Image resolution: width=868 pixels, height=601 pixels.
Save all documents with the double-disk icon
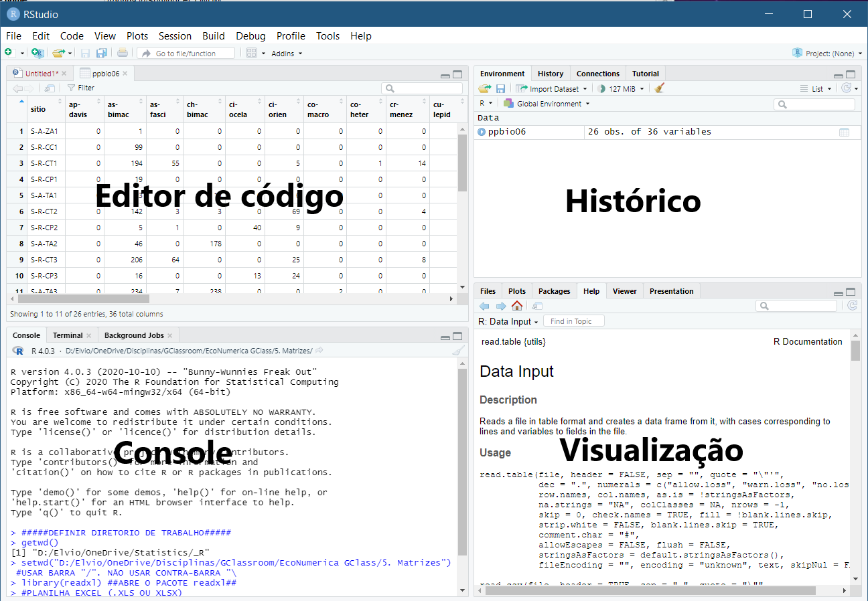[101, 52]
